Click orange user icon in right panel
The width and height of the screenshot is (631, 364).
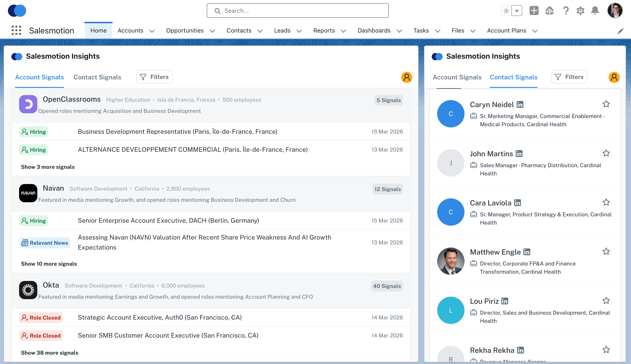point(614,78)
